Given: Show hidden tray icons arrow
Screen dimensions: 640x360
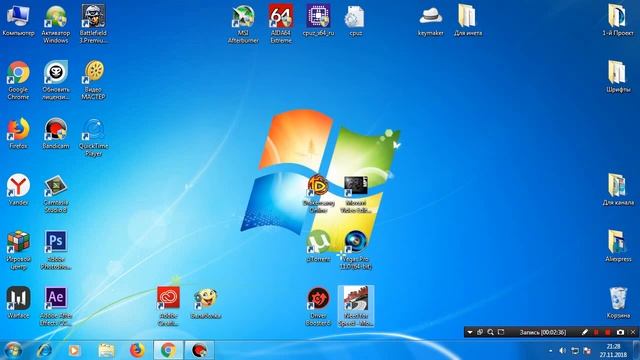Looking at the screenshot, I should coord(551,351).
